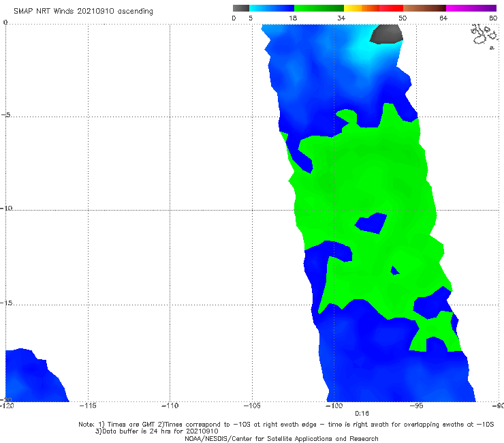This screenshot has height=443, width=504.
Task: Click the color bar label '34'
Action: click(x=341, y=18)
